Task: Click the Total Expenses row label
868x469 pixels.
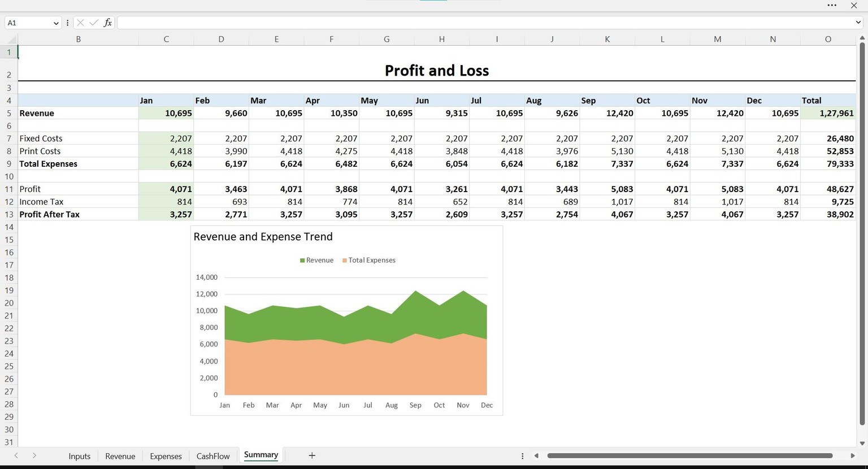Action: [x=48, y=164]
